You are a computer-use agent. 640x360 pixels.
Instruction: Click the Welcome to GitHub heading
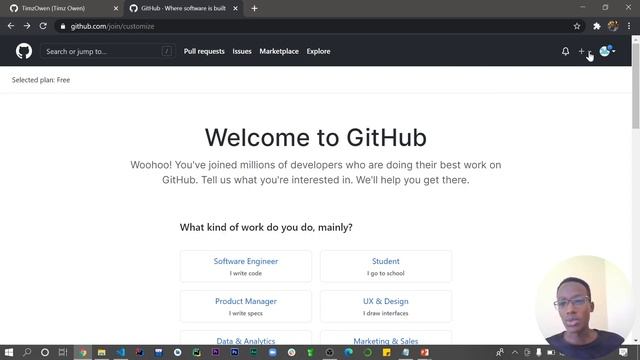(316, 138)
